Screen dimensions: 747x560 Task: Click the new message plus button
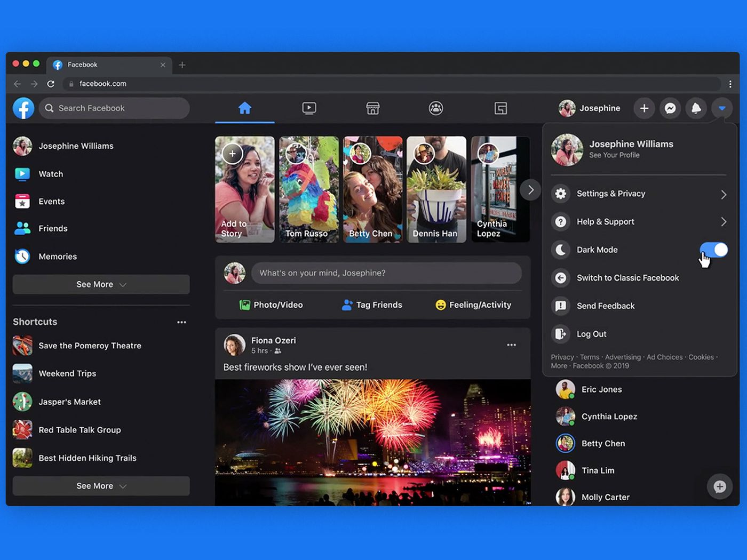[x=720, y=486]
